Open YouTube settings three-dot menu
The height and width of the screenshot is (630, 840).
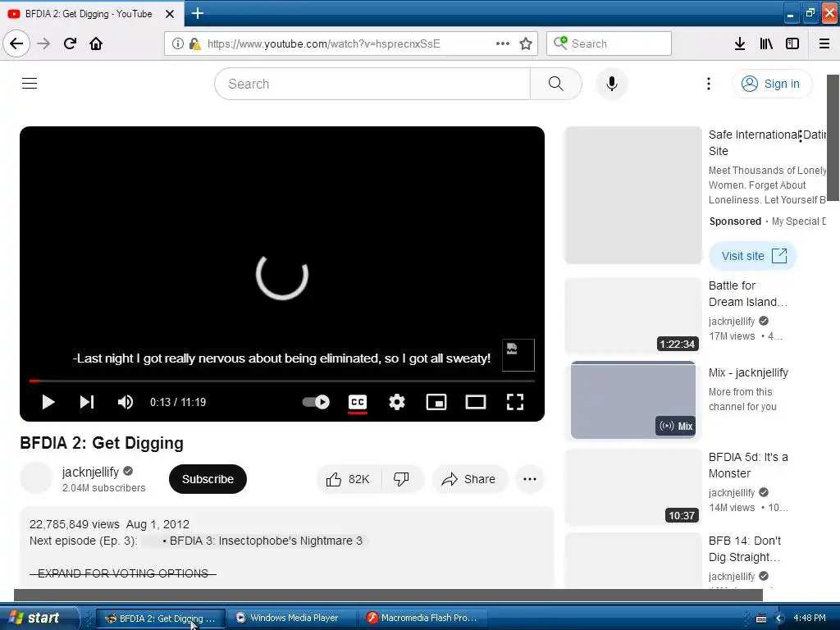point(709,84)
